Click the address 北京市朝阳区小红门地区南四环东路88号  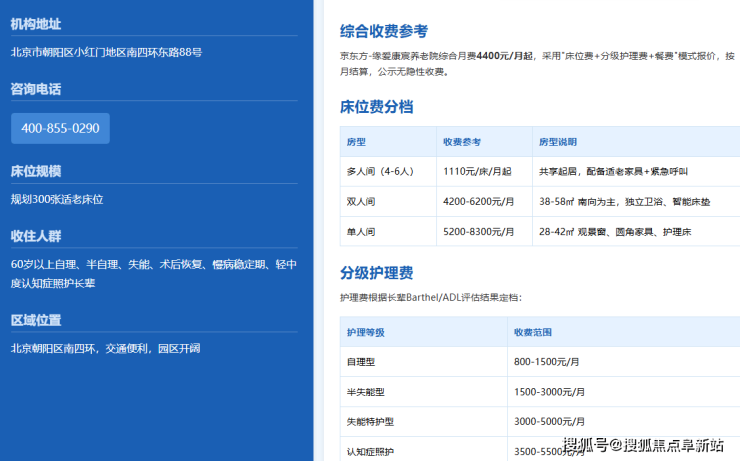click(x=106, y=52)
